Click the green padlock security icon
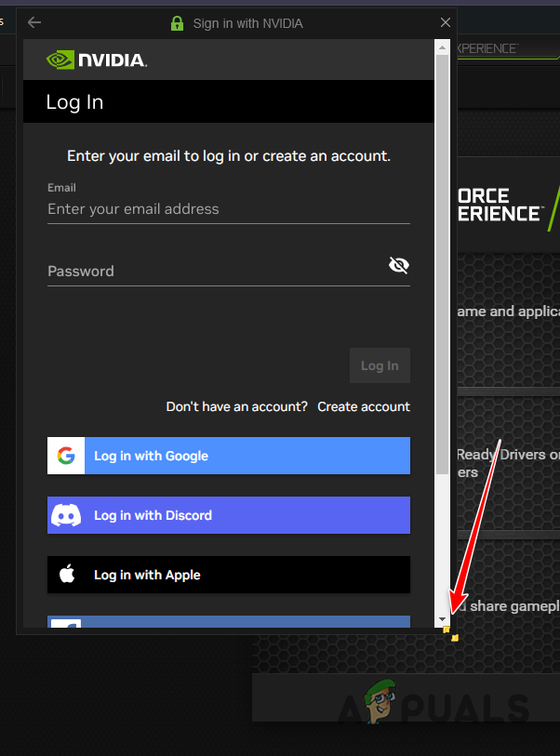 coord(177,23)
